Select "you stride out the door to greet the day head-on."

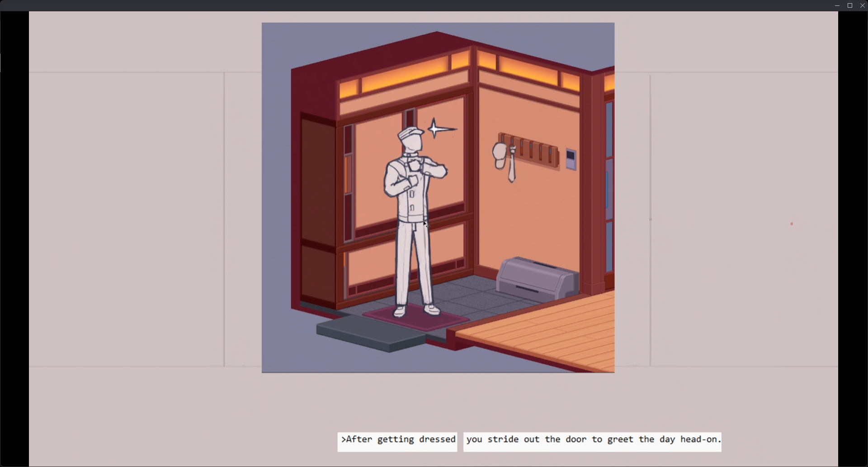[x=592, y=442]
